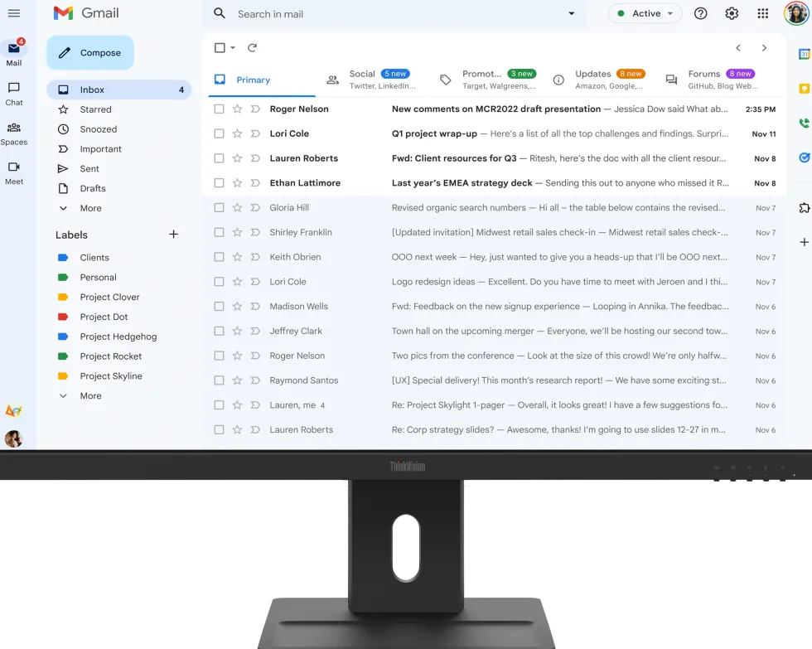The width and height of the screenshot is (812, 649).
Task: Star the Ethan Lattimore EMEA strategy email
Action: pyautogui.click(x=237, y=183)
